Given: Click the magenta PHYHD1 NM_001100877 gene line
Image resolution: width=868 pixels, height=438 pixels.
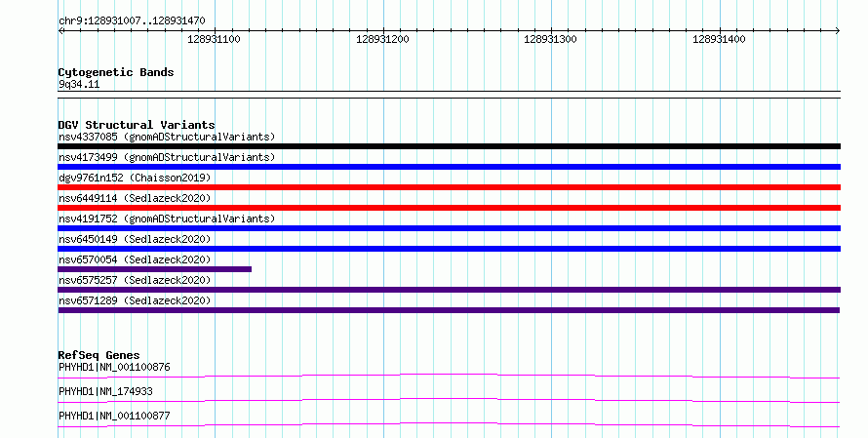Looking at the screenshot, I should pos(449,424).
